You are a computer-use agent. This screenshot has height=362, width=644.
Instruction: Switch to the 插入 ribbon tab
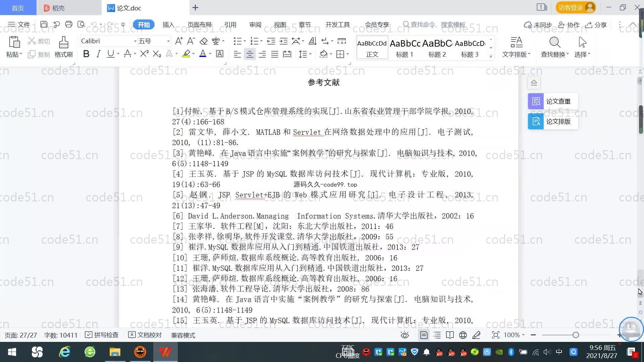tap(168, 25)
